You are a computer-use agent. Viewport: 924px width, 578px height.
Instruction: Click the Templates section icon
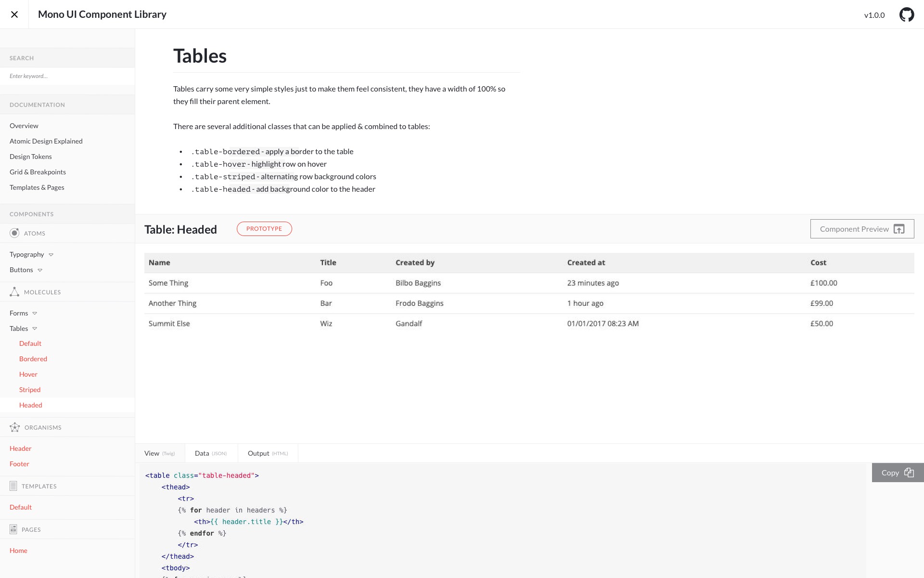(x=13, y=486)
